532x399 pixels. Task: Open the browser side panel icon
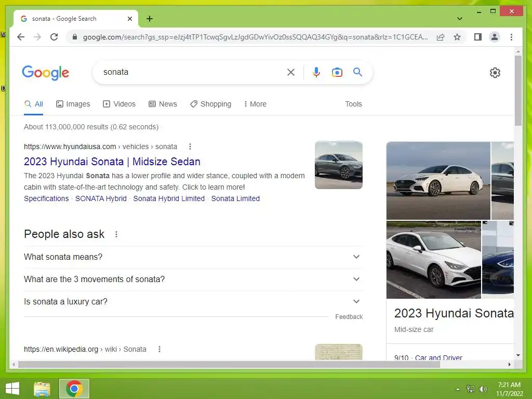click(x=478, y=37)
